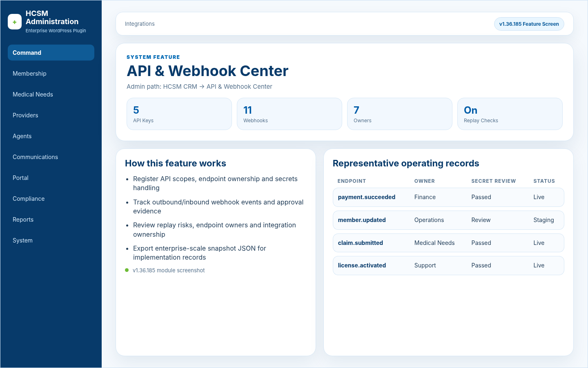Image resolution: width=588 pixels, height=368 pixels.
Task: Click the Review secret status for member.updated
Action: coord(481,220)
